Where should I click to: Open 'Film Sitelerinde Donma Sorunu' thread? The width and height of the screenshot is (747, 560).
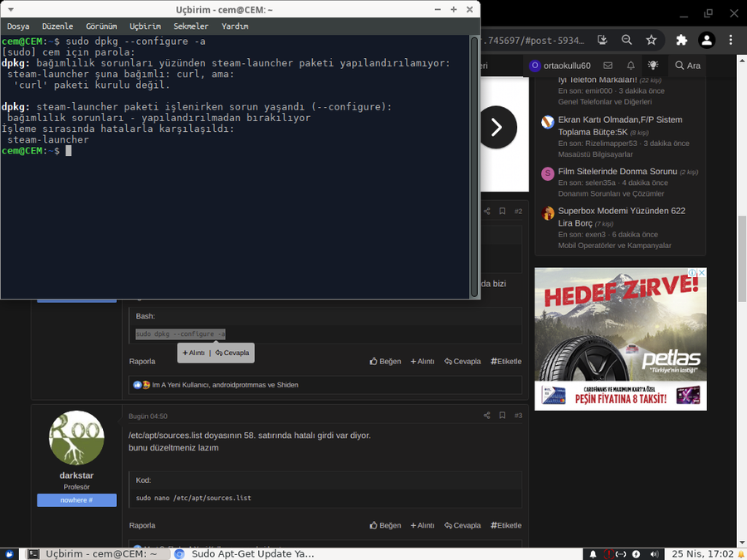tap(618, 172)
